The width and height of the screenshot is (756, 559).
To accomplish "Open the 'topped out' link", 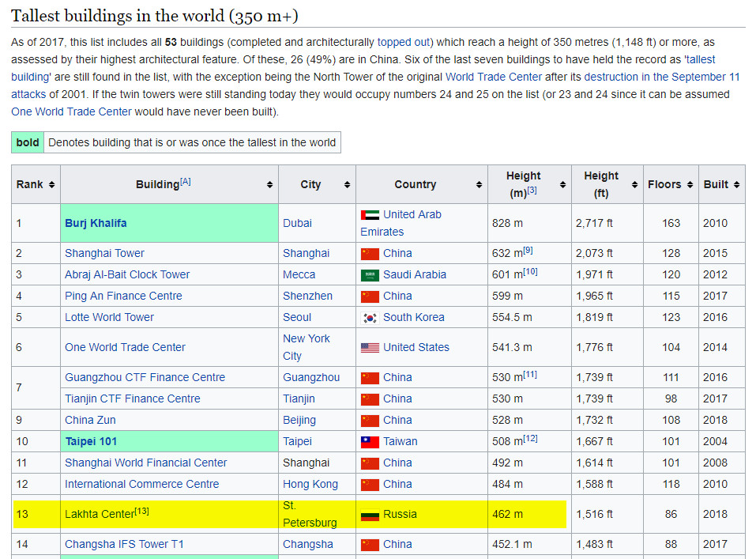I will tap(403, 43).
